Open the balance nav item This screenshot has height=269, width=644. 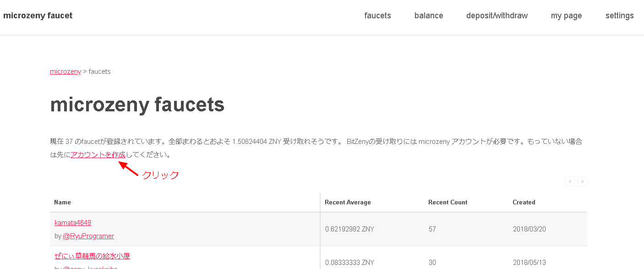(x=429, y=16)
